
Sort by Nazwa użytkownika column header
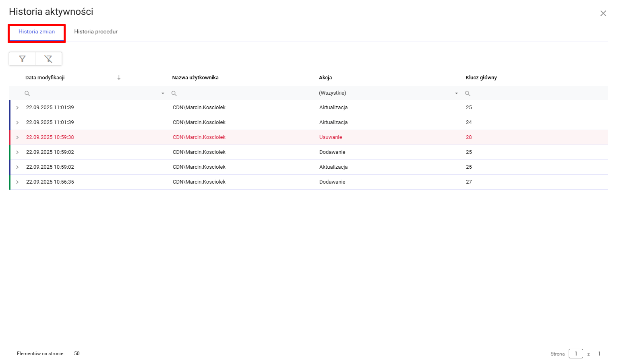(x=195, y=78)
